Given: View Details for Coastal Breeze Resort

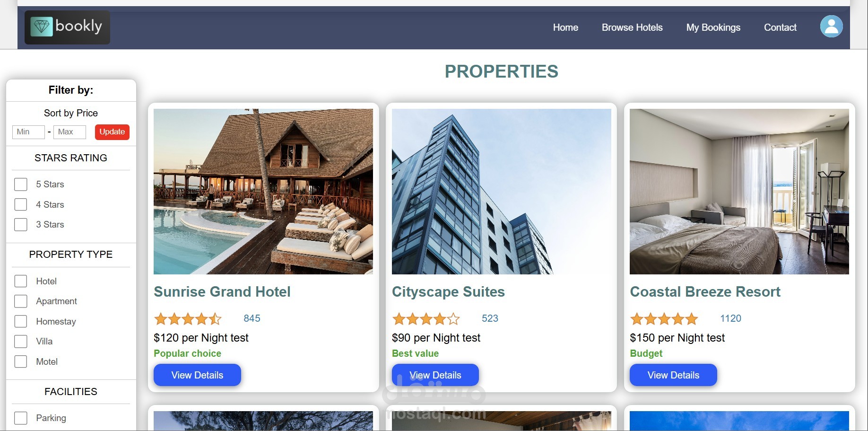Looking at the screenshot, I should point(673,375).
